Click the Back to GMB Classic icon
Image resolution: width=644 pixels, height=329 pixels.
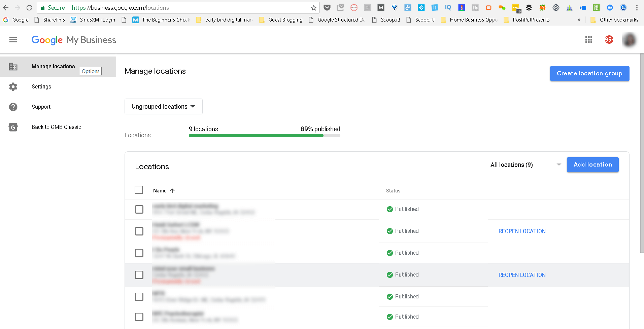point(13,127)
